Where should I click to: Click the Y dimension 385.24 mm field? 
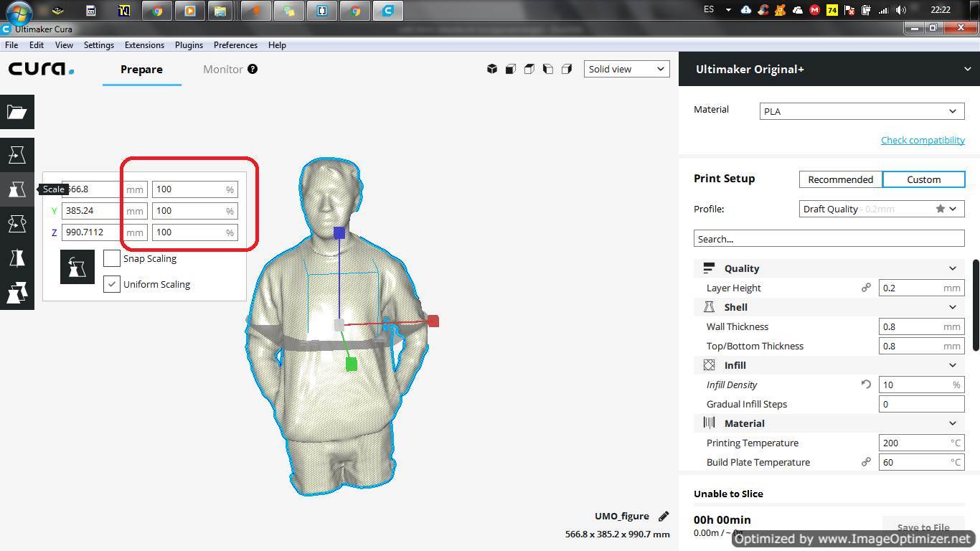(105, 211)
